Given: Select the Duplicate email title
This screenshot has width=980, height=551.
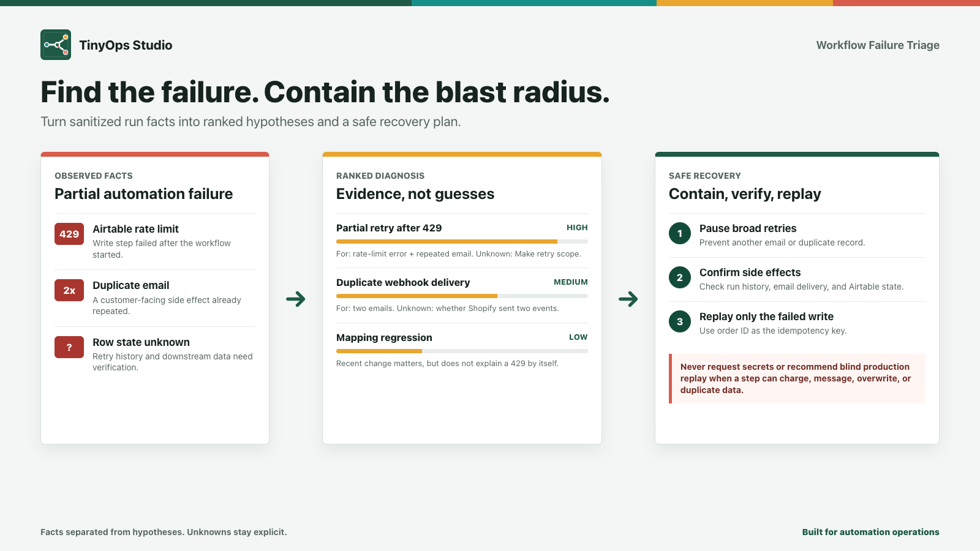Looking at the screenshot, I should pos(130,285).
